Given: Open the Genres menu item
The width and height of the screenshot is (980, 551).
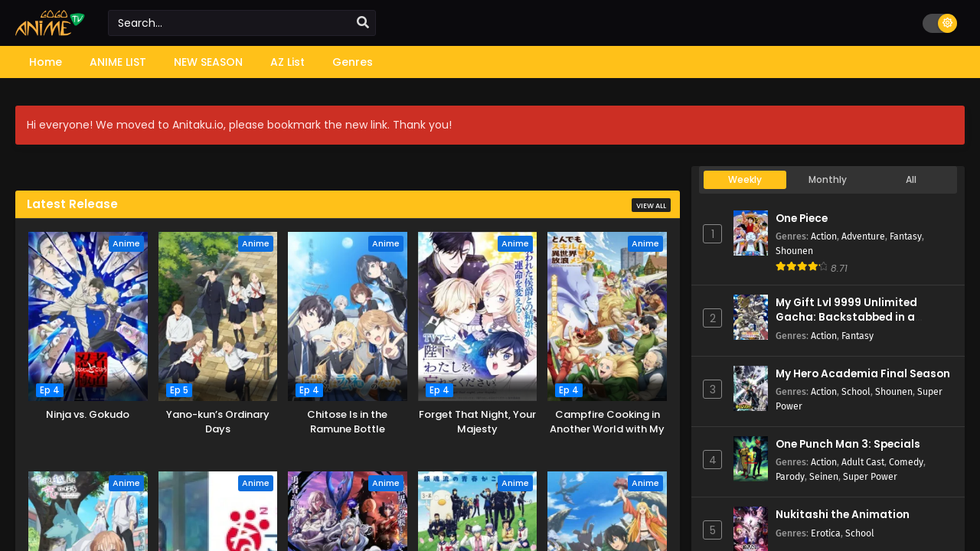Looking at the screenshot, I should [352, 62].
